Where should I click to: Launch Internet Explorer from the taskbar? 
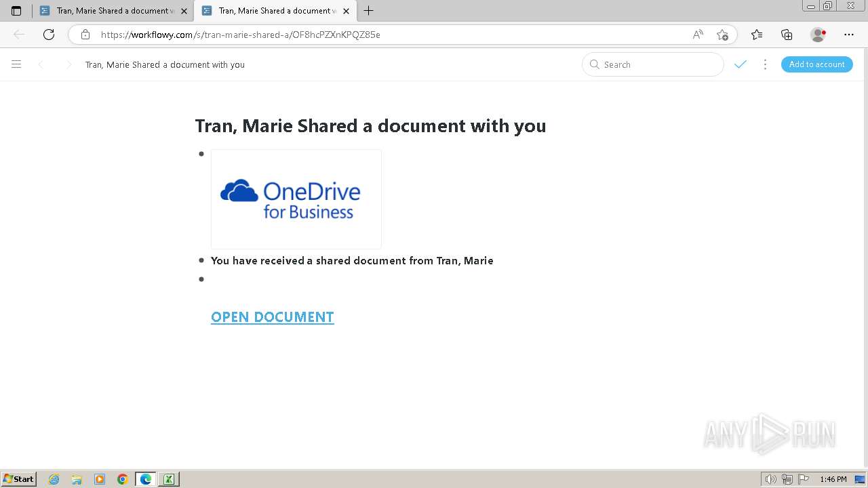[x=54, y=479]
